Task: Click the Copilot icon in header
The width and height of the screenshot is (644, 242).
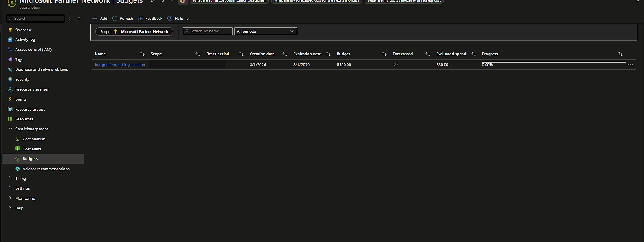Action: (183, 2)
